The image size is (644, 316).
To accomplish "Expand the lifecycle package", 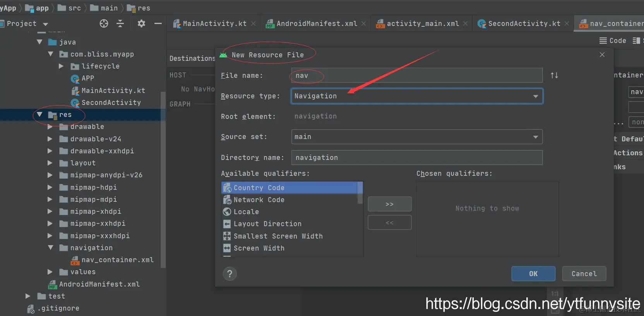I will (x=61, y=66).
